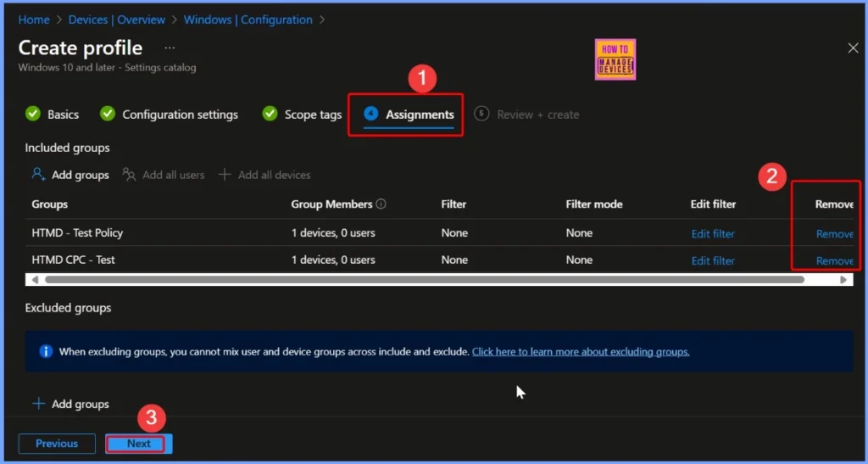Open the ellipsis menu next to Create profile

[x=170, y=48]
